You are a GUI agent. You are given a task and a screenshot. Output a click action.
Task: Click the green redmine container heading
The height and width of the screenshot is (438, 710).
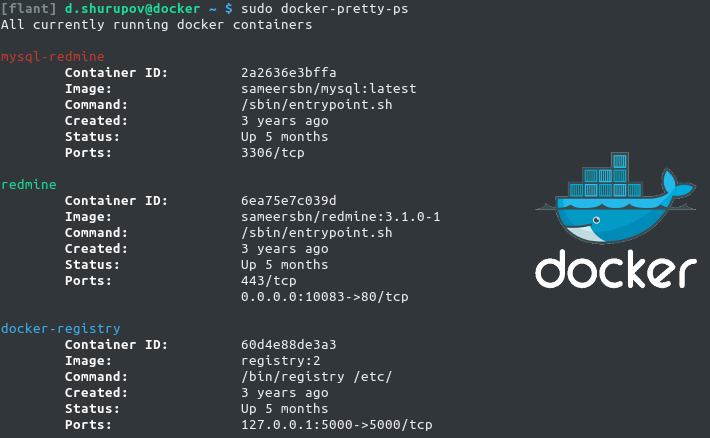29,185
